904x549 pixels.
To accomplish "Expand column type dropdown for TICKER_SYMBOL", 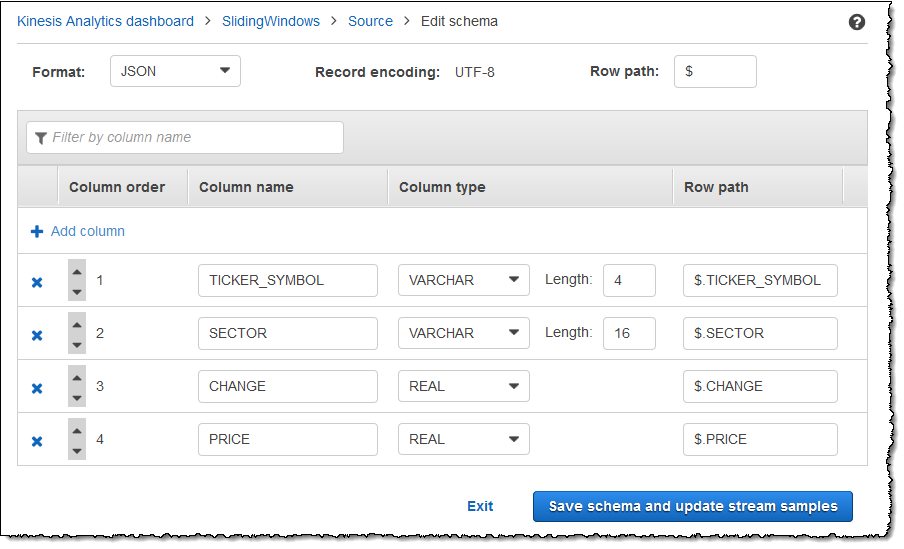I will [463, 280].
